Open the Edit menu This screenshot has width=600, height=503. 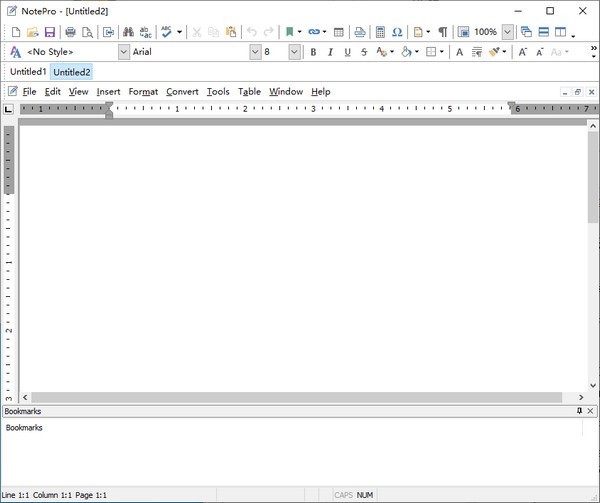pos(52,92)
